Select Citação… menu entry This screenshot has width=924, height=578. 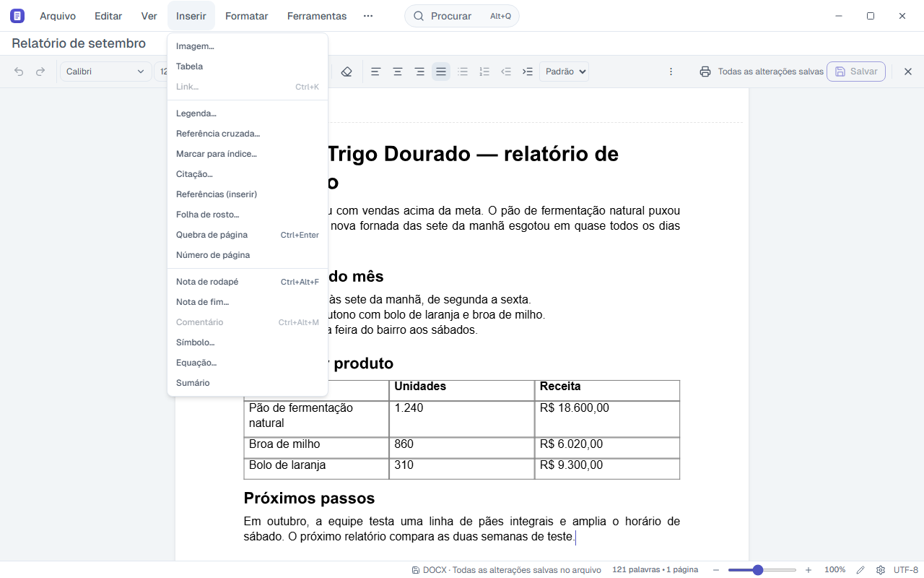pyautogui.click(x=248, y=174)
